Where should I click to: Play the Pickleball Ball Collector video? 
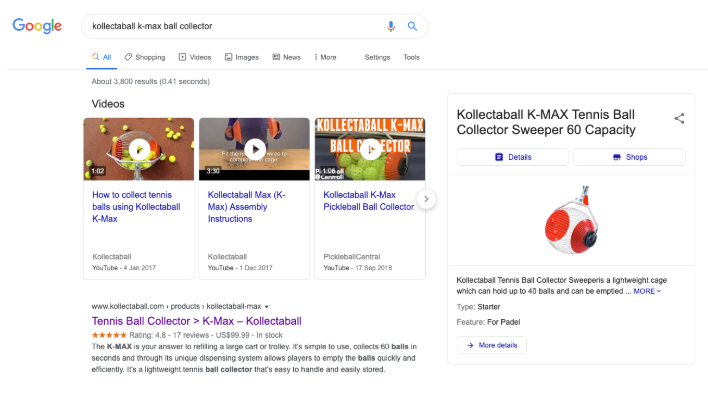(370, 149)
